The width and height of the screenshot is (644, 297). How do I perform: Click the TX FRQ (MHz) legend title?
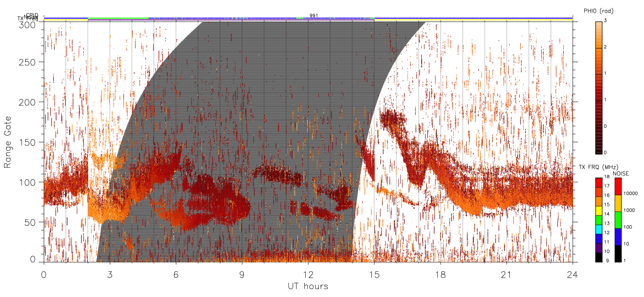pyautogui.click(x=598, y=167)
